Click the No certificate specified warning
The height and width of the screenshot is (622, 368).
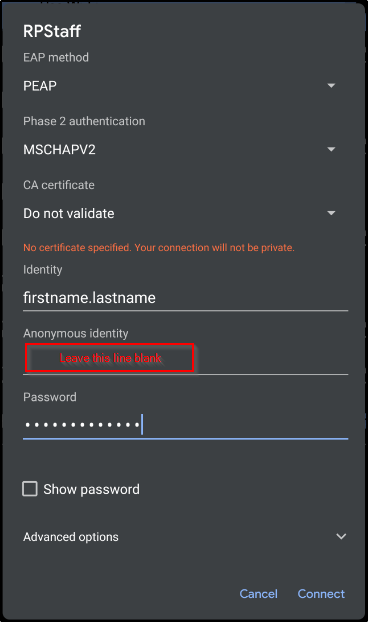(x=159, y=248)
